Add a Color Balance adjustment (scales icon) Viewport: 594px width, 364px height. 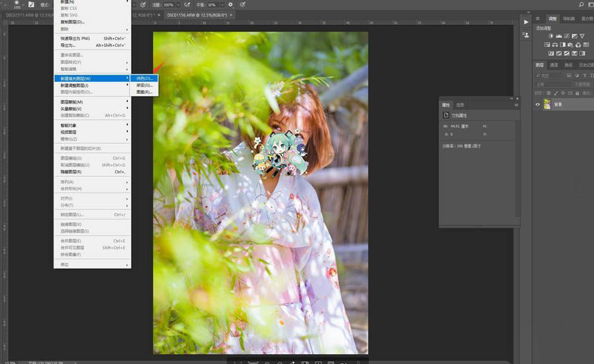click(555, 45)
